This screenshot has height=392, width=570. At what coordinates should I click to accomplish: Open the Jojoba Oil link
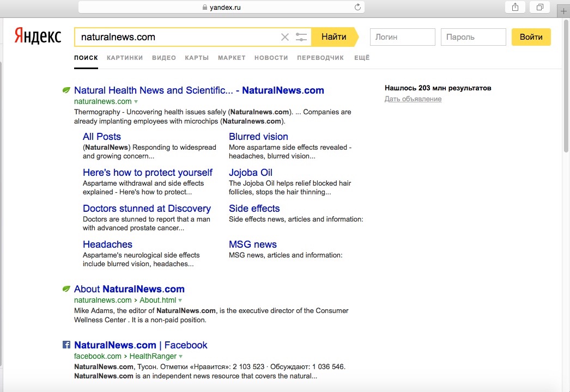(x=251, y=173)
